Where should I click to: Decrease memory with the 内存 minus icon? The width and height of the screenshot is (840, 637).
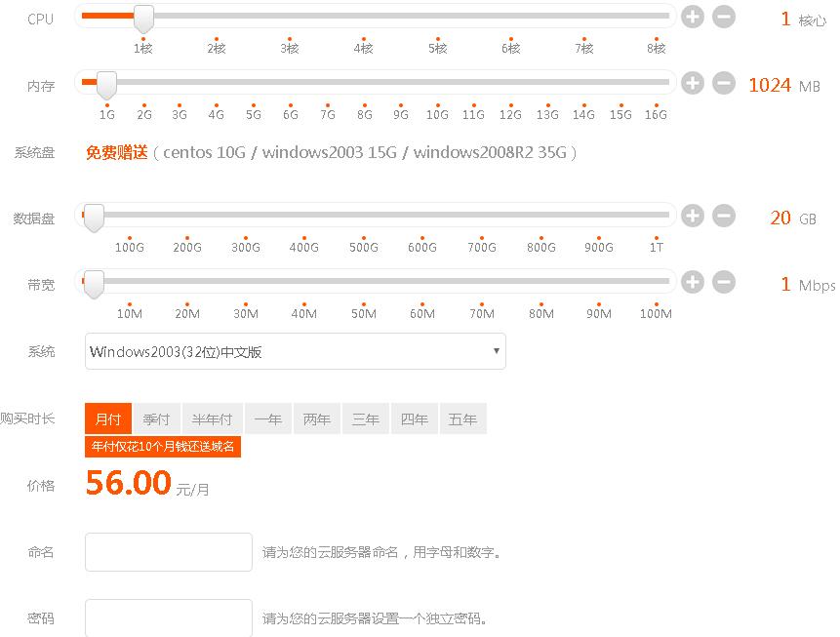click(x=723, y=83)
